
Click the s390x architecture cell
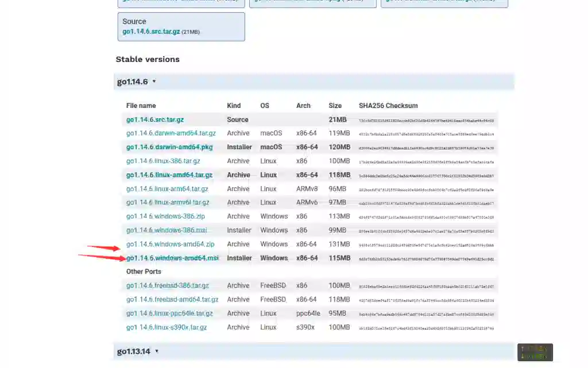pos(305,327)
